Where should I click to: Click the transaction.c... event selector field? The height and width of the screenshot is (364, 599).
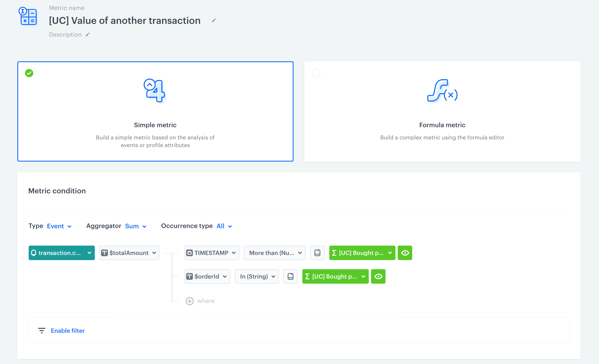pos(61,253)
